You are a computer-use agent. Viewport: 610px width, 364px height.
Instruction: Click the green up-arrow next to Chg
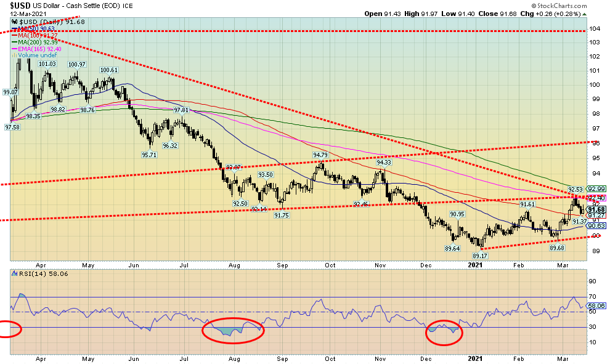click(584, 14)
